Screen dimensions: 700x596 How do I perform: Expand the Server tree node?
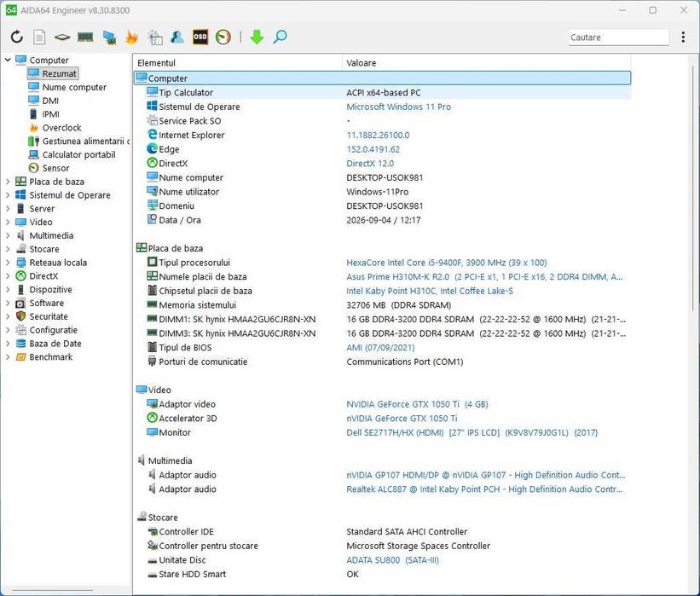click(8, 208)
